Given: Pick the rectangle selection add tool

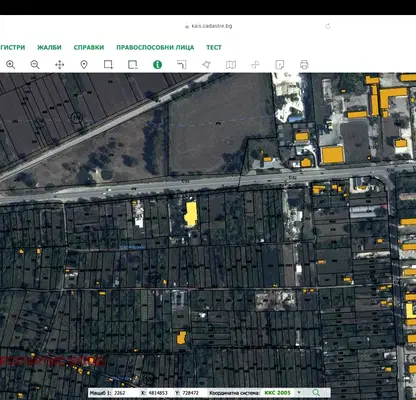Looking at the screenshot, I should coord(108,65).
